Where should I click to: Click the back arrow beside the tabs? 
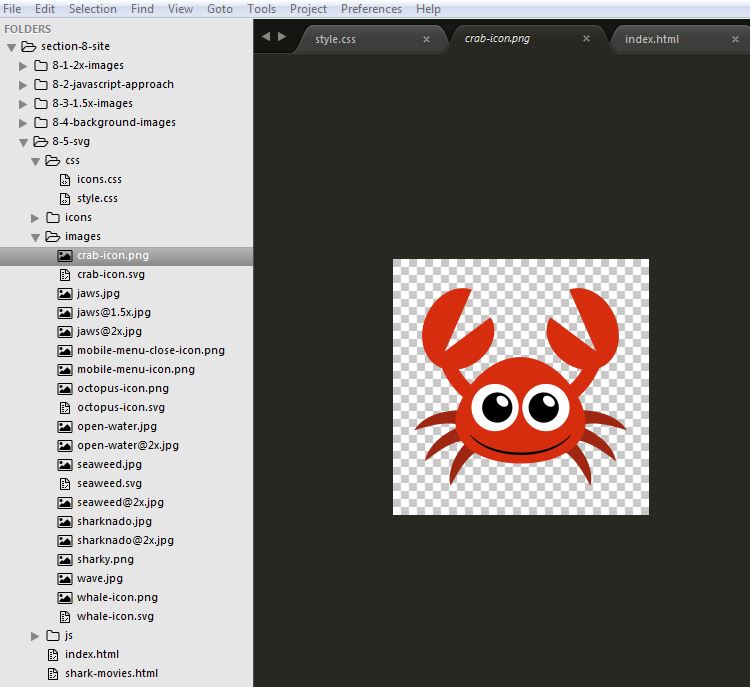click(x=266, y=37)
